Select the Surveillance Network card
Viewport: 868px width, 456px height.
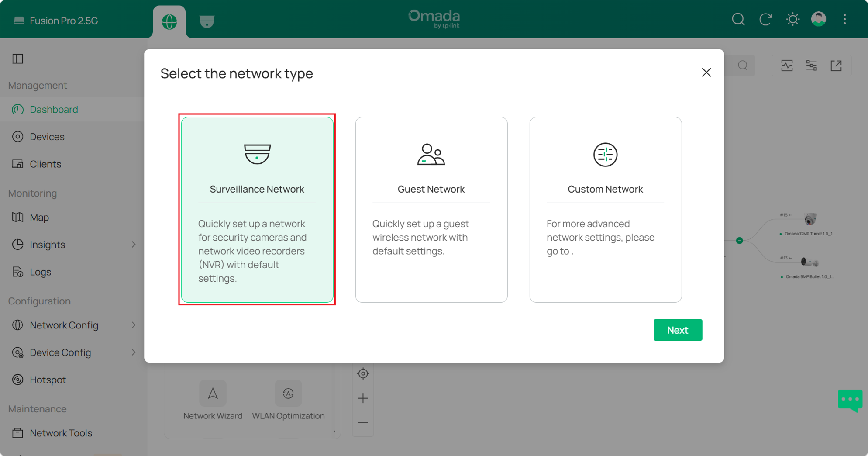(x=257, y=210)
